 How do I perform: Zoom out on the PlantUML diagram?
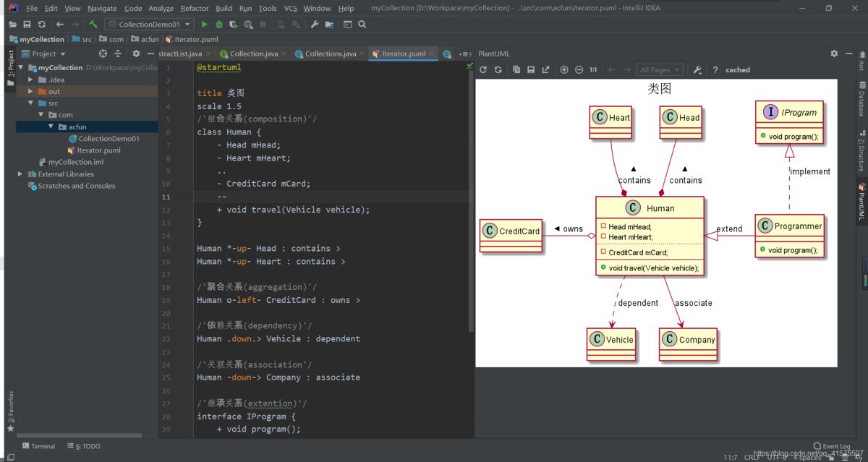[579, 70]
